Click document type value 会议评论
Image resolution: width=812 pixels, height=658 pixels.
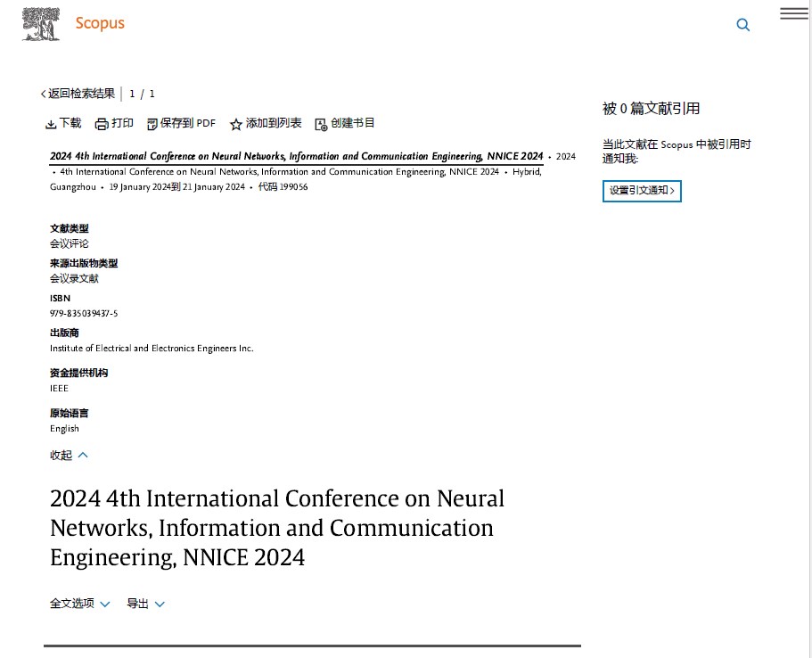click(x=70, y=243)
